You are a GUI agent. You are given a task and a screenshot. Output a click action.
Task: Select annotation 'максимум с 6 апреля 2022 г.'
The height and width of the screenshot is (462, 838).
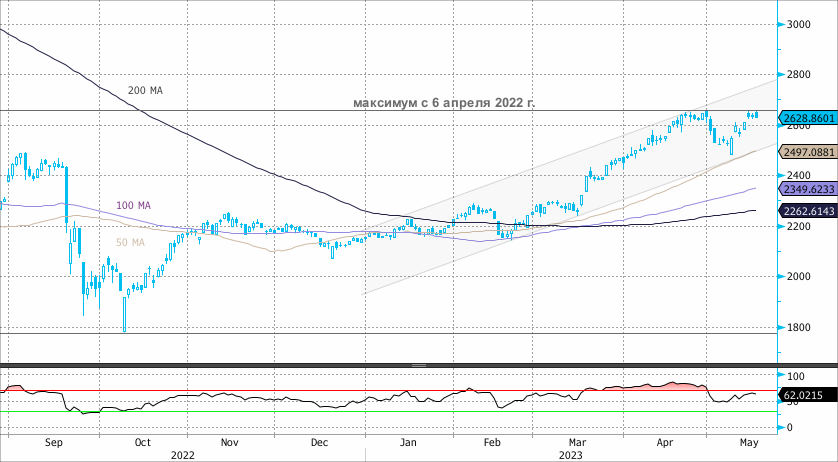pyautogui.click(x=443, y=103)
